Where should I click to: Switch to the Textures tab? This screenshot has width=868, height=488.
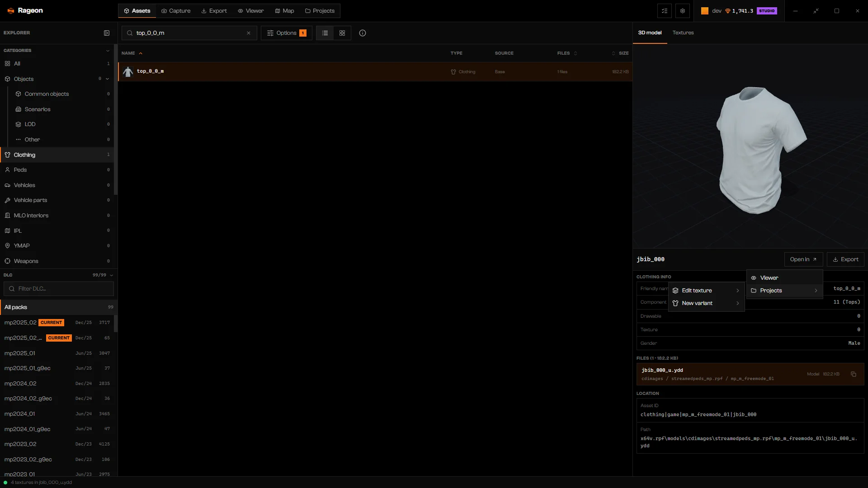point(683,33)
